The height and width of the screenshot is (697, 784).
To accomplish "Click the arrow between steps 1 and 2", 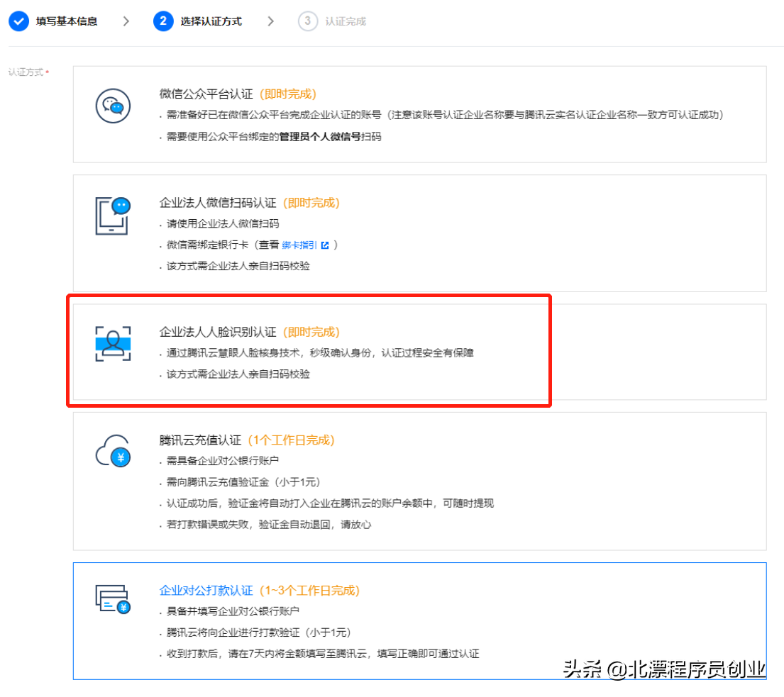I will [x=126, y=21].
